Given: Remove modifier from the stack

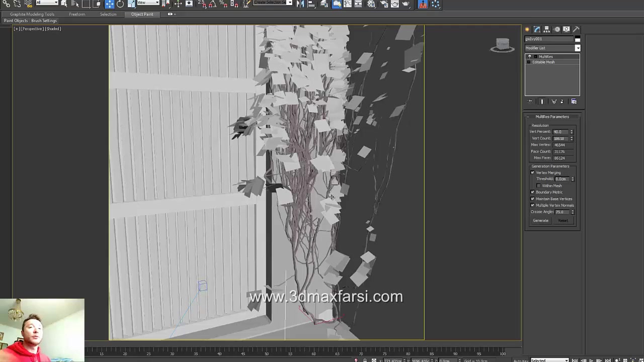Looking at the screenshot, I should coord(562,102).
